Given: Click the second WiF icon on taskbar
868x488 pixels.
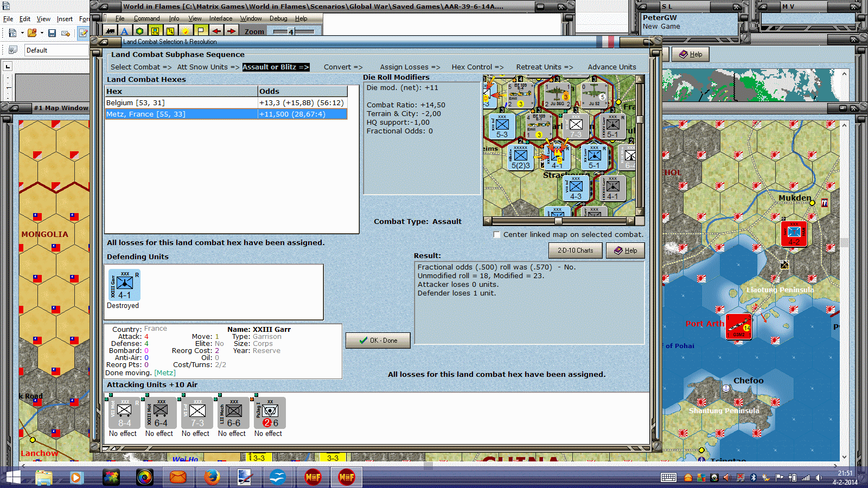Looking at the screenshot, I should [x=347, y=477].
